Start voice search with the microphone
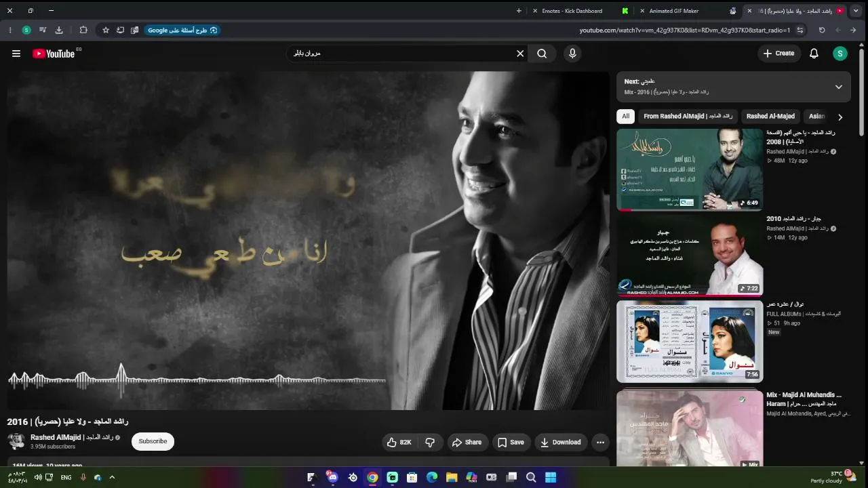The width and height of the screenshot is (868, 488). (x=572, y=54)
